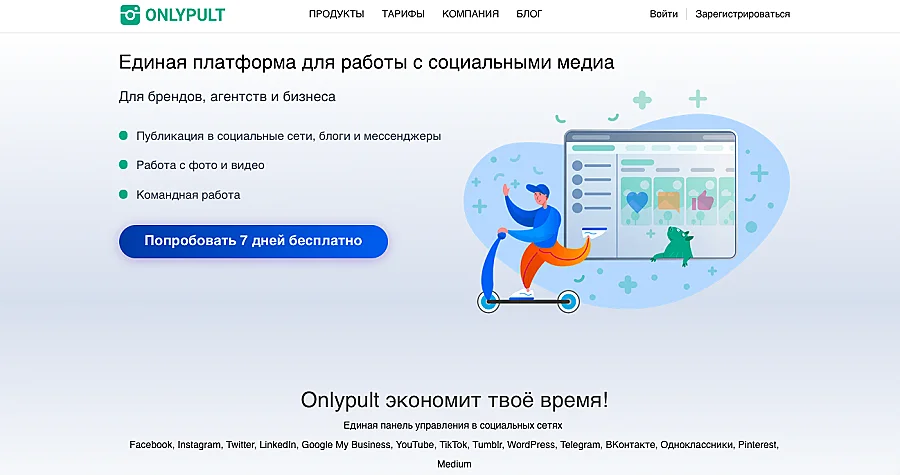This screenshot has height=475, width=900.
Task: Click Зарегистрироваться to sign up
Action: point(742,14)
